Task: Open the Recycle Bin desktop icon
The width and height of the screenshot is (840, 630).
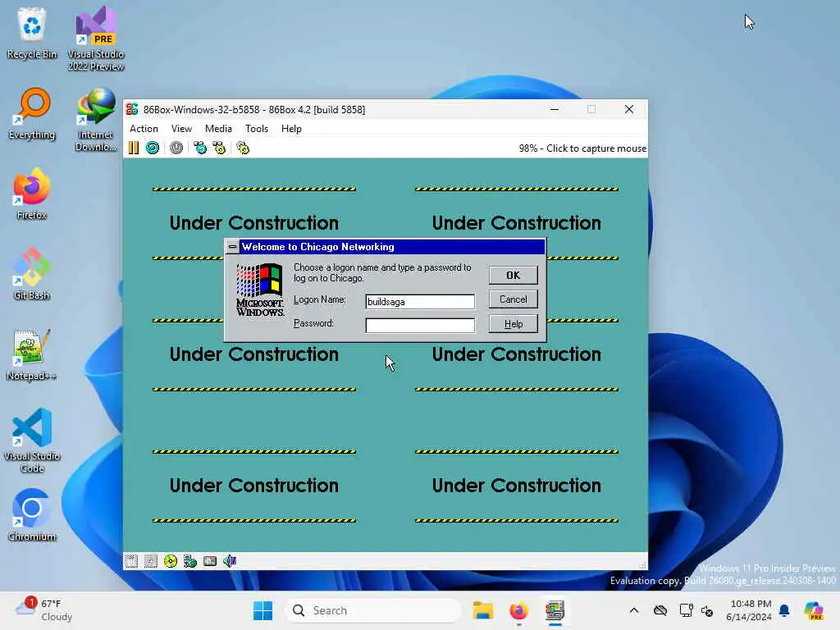Action: pyautogui.click(x=32, y=33)
